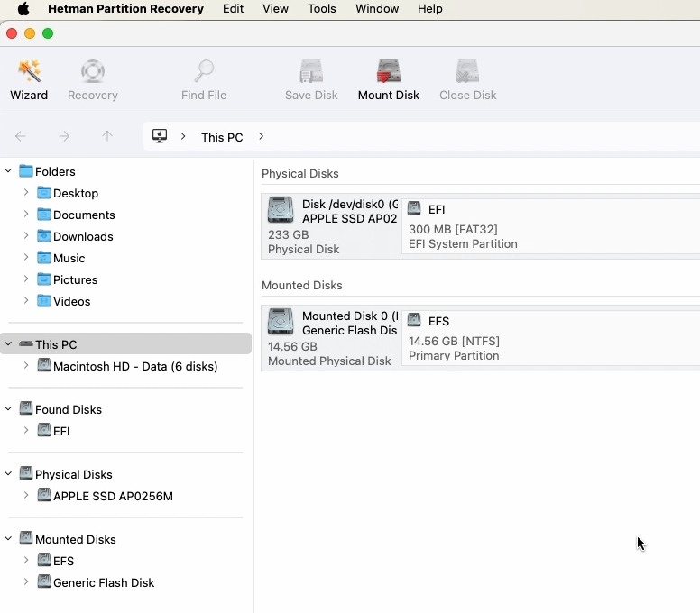The width and height of the screenshot is (700, 613).
Task: Click This PC in the address path
Action: tap(222, 137)
